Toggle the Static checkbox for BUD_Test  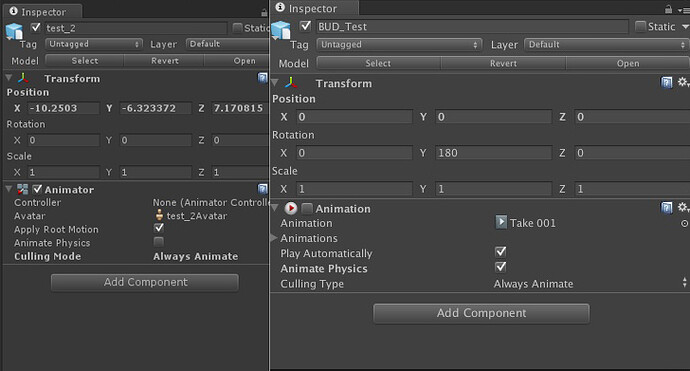click(640, 26)
